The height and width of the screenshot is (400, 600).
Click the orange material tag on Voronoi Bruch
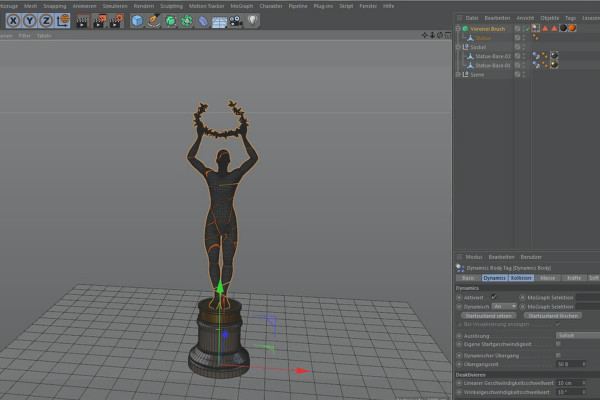point(570,29)
